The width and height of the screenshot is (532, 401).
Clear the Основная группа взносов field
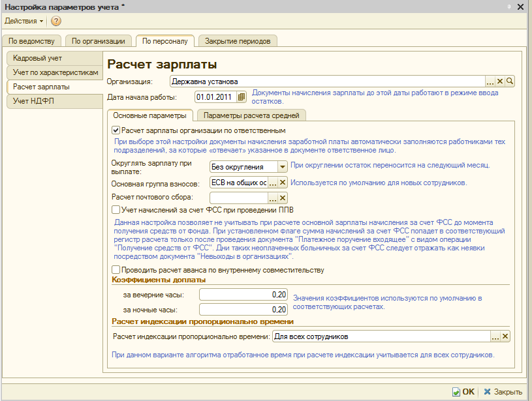point(282,183)
